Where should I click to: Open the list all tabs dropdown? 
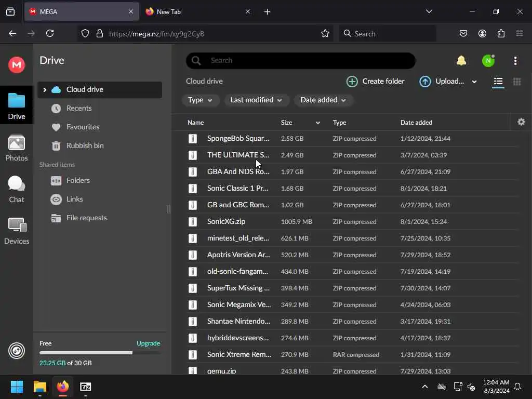pyautogui.click(x=429, y=11)
